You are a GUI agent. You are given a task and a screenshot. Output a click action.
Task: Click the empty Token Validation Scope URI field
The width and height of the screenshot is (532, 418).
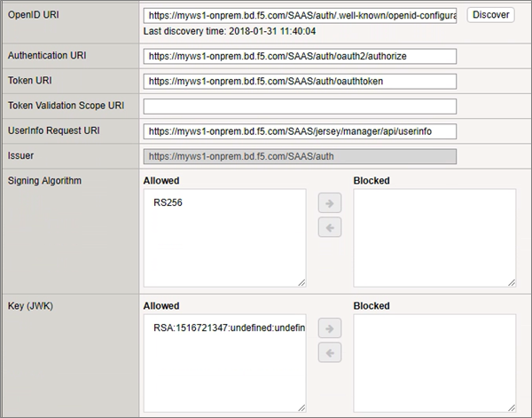300,106
